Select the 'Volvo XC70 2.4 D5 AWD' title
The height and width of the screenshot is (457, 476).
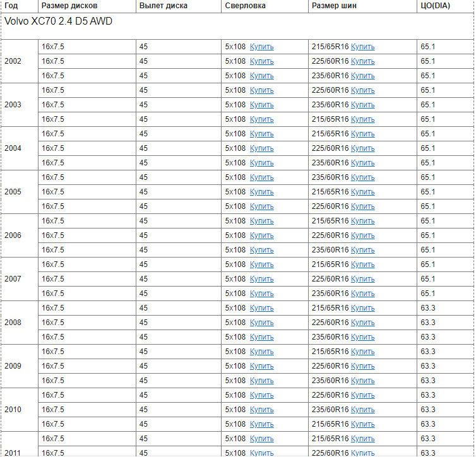point(58,21)
